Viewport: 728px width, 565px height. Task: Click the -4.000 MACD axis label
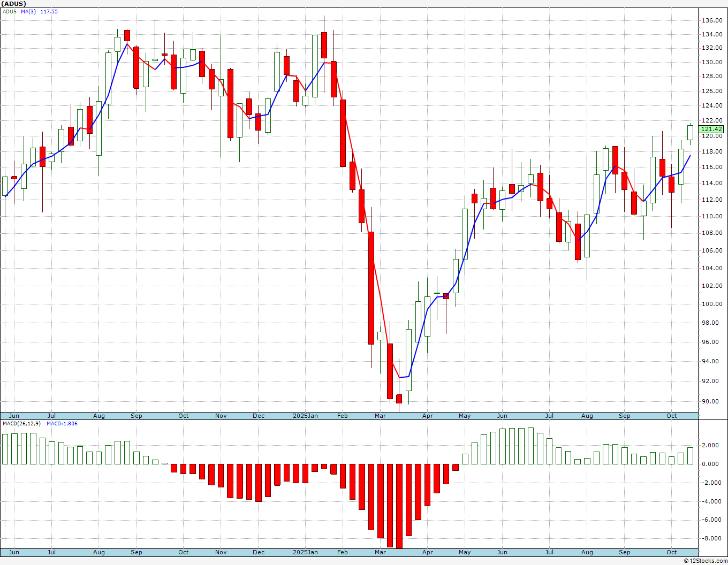710,501
